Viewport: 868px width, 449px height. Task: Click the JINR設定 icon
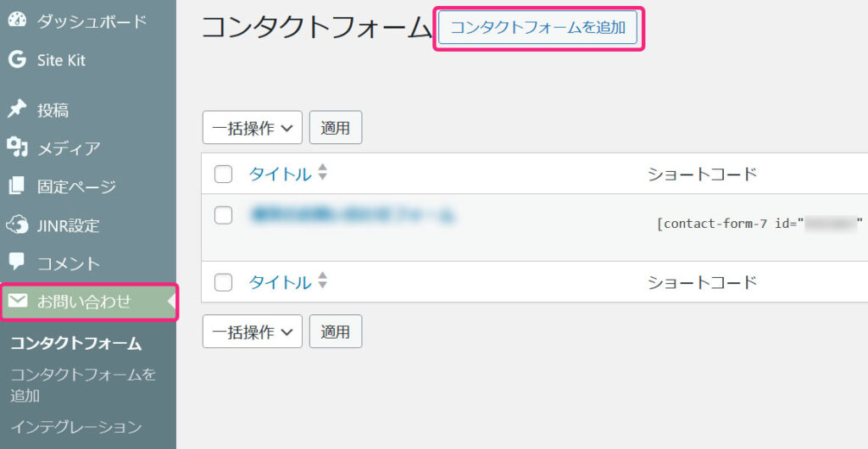pyautogui.click(x=17, y=225)
